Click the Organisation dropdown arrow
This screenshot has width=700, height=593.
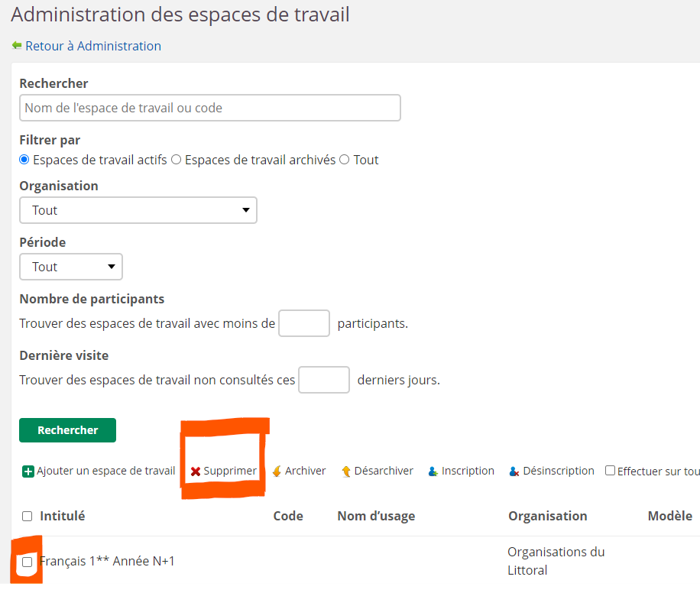point(245,210)
